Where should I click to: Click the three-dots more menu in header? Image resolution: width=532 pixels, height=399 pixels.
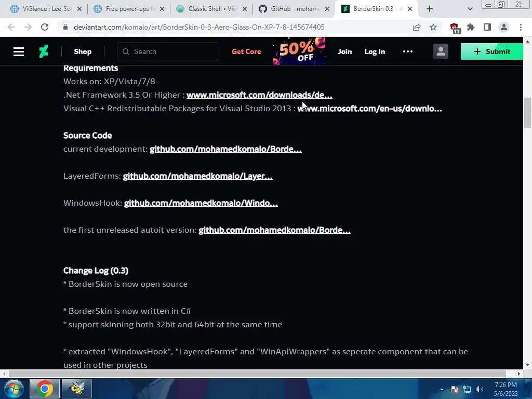407,51
